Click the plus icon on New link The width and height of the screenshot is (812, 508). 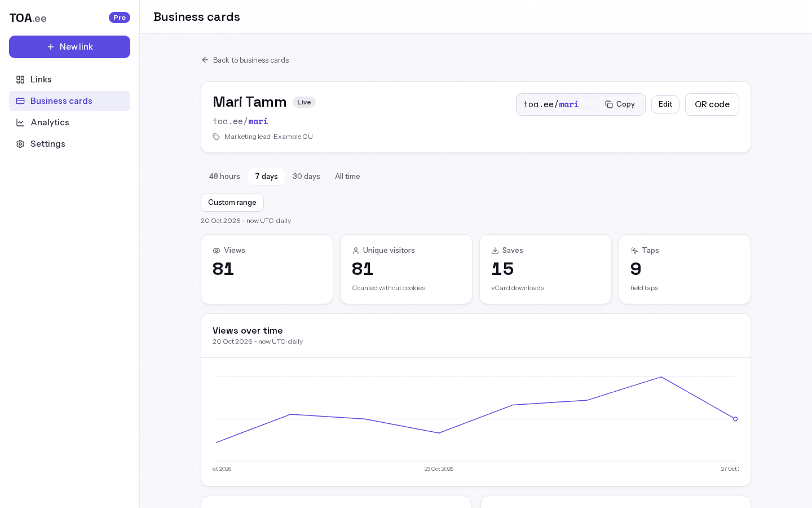(51, 47)
